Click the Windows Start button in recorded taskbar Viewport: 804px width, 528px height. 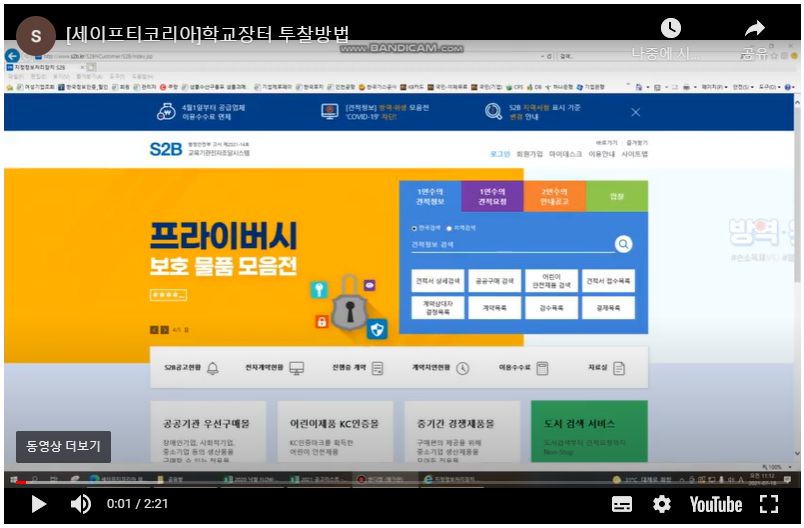coord(13,480)
